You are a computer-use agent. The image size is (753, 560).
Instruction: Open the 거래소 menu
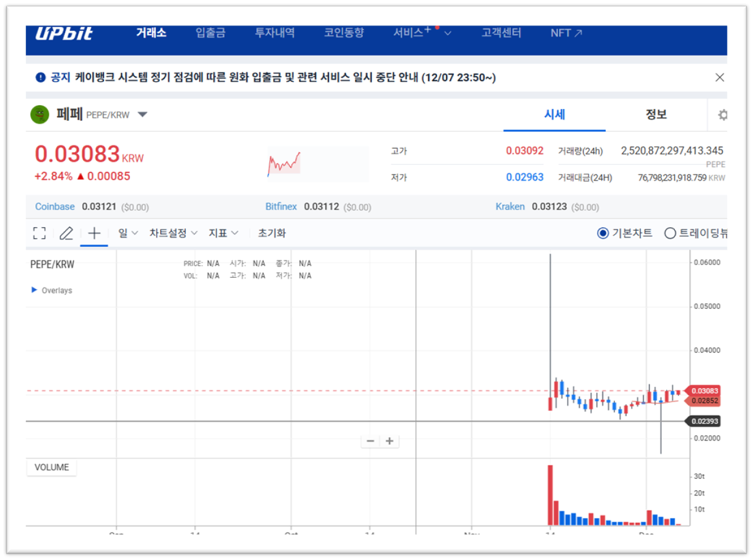(151, 33)
